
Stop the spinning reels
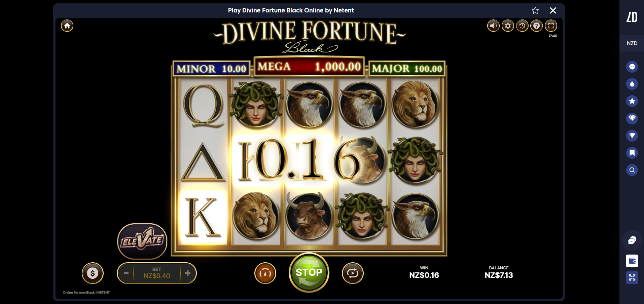(309, 272)
